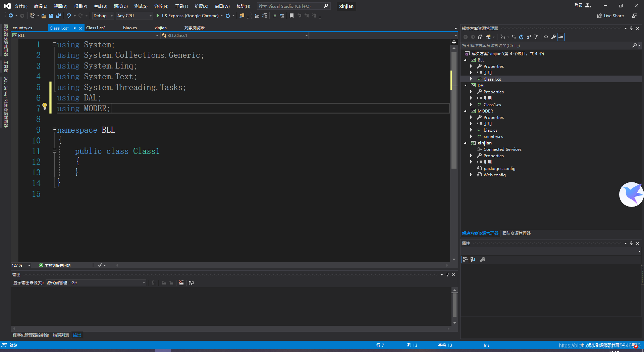The width and height of the screenshot is (644, 352).
Task: Open the 工具(T) menu
Action: tap(181, 6)
